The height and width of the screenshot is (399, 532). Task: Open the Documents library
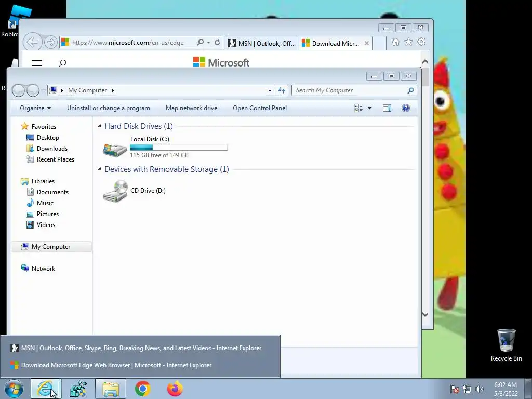click(x=52, y=192)
